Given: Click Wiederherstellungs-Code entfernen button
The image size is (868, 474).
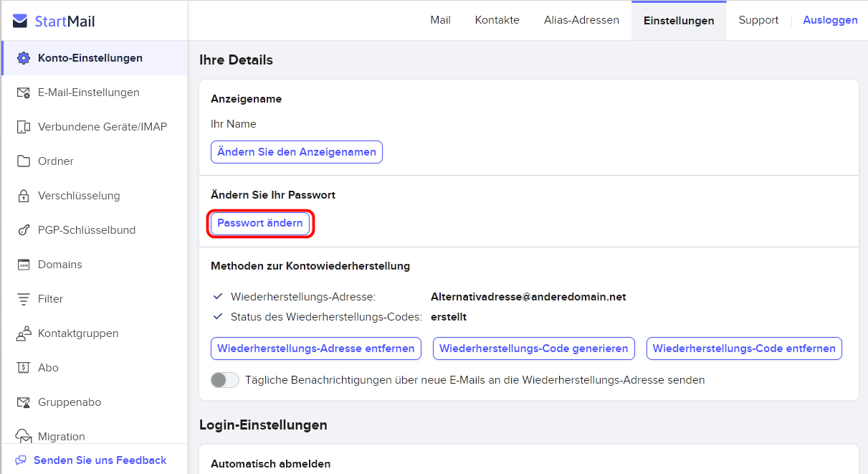Looking at the screenshot, I should click(x=744, y=349).
